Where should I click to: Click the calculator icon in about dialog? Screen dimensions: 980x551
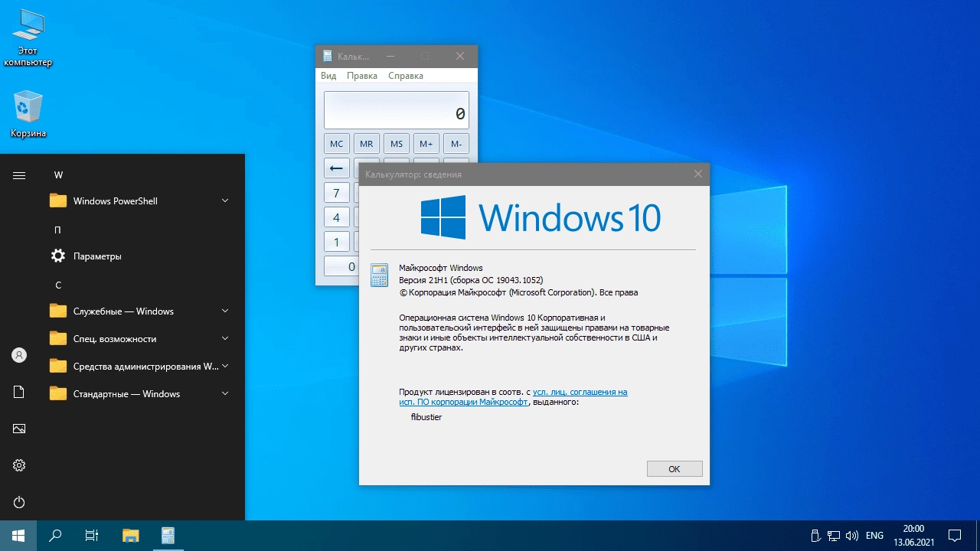[x=379, y=275]
